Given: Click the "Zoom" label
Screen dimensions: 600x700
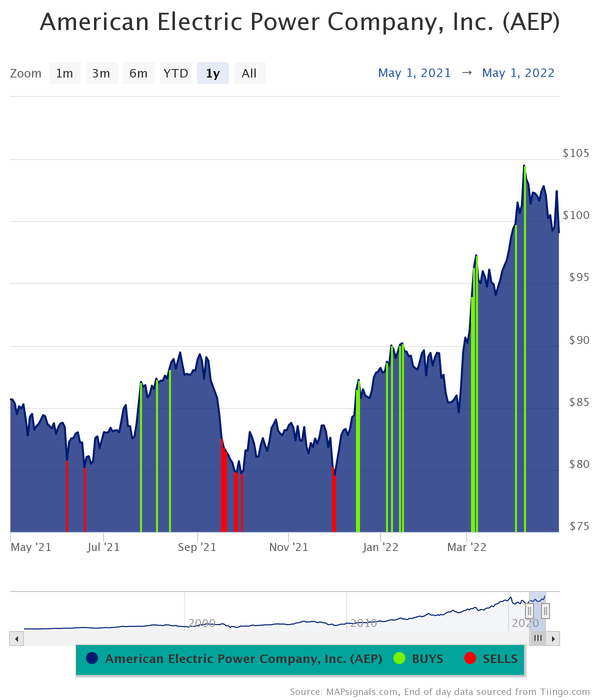Looking at the screenshot, I should pos(25,73).
